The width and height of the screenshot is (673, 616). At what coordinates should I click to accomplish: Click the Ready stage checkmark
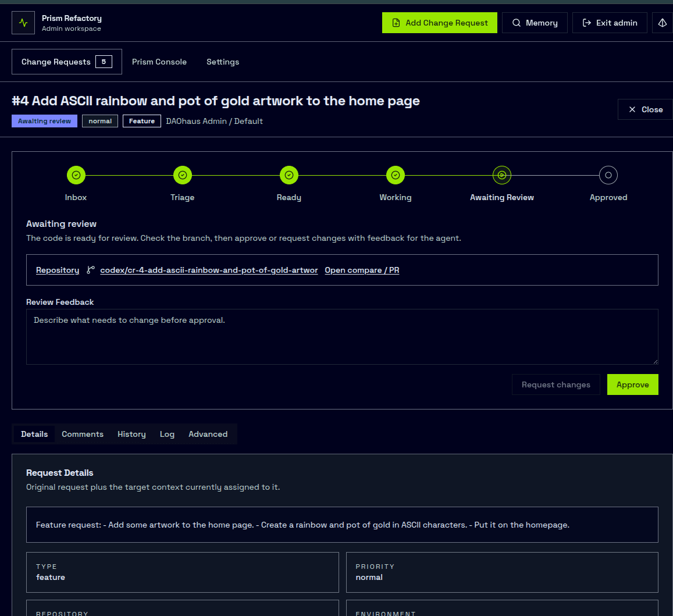coord(289,175)
